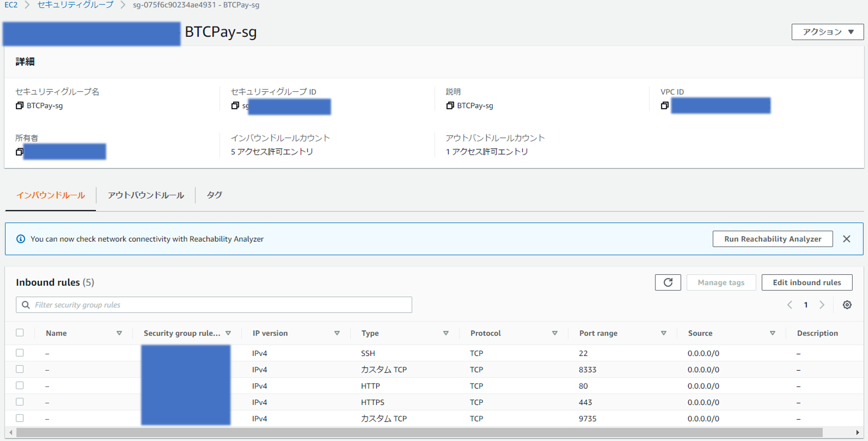This screenshot has width=868, height=441.
Task: Open the table preferences gear
Action: [x=847, y=305]
